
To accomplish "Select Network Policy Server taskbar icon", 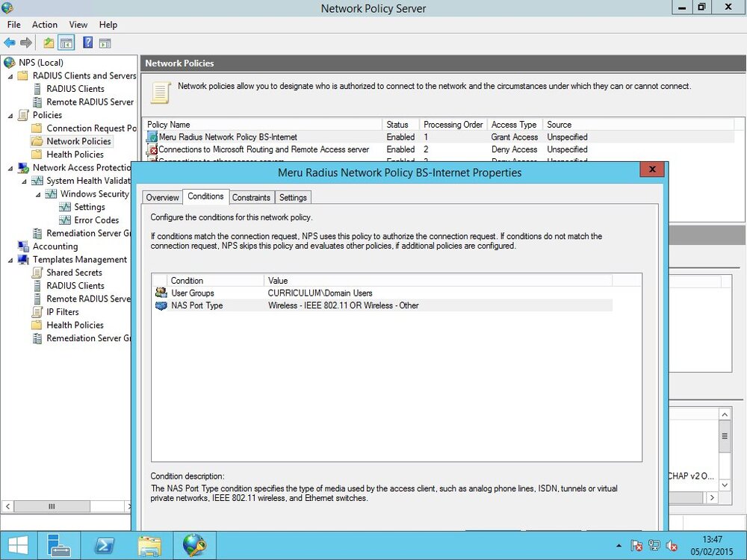I will coord(194,545).
